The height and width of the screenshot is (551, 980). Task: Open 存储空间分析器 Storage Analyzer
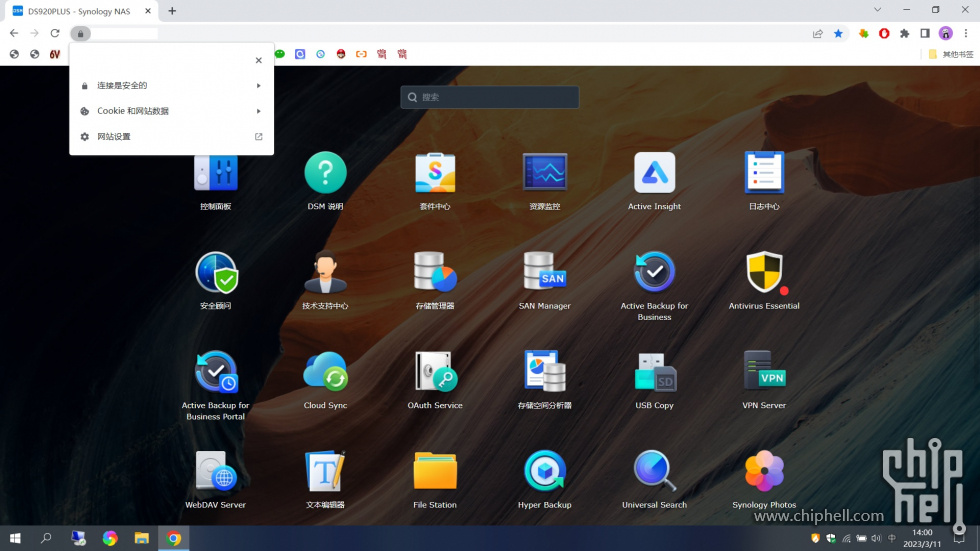click(x=544, y=372)
